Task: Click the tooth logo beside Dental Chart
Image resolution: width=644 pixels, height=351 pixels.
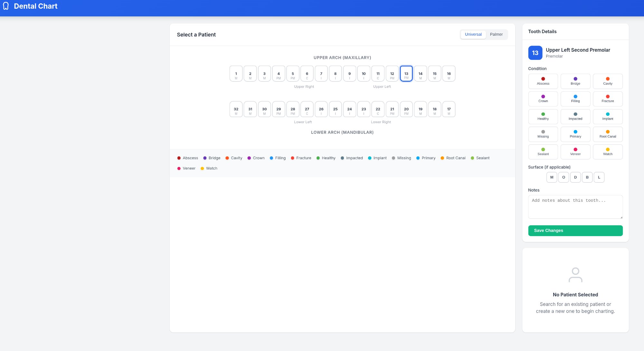Action: pyautogui.click(x=6, y=6)
